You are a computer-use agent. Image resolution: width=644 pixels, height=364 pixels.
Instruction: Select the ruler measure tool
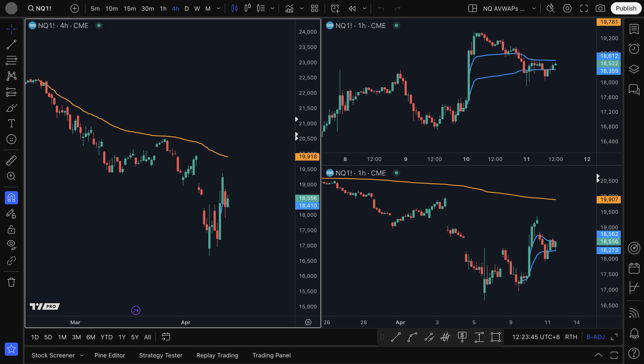click(11, 161)
